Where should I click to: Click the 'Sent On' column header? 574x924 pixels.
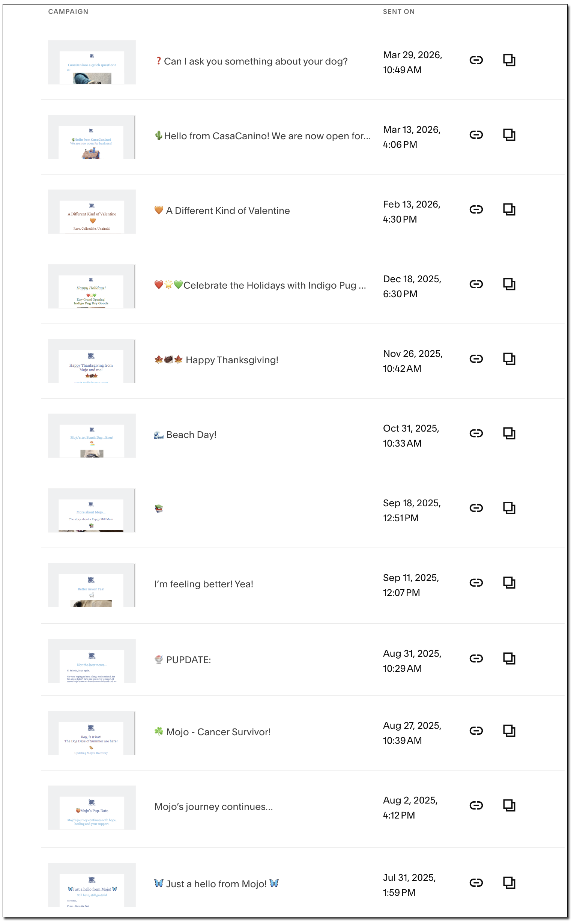[398, 12]
